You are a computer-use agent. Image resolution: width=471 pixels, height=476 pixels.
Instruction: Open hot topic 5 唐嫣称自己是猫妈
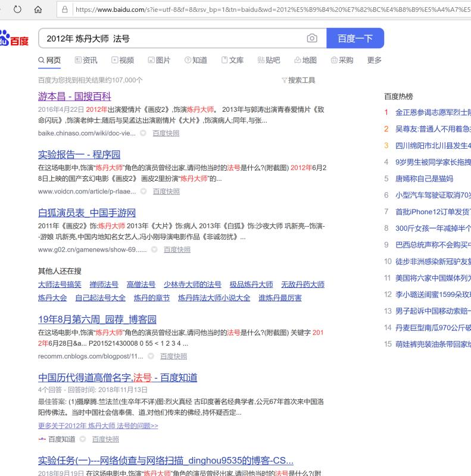pos(424,179)
